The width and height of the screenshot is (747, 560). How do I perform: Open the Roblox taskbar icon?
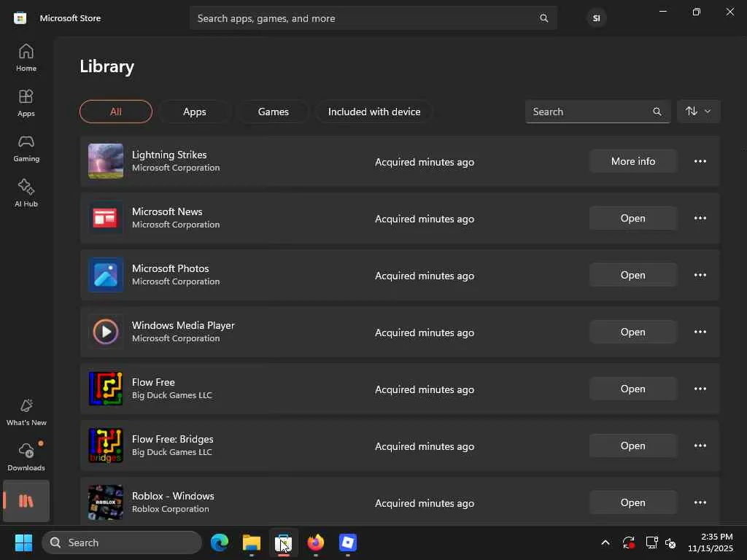pos(348,542)
